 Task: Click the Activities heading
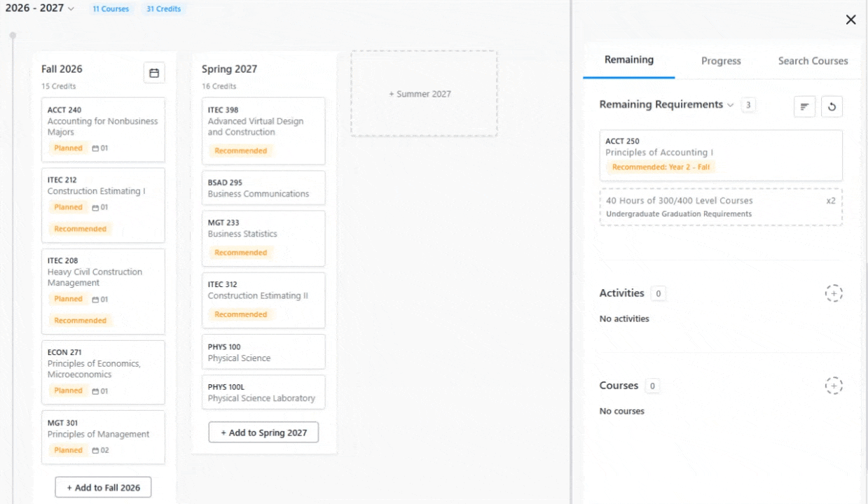(621, 293)
